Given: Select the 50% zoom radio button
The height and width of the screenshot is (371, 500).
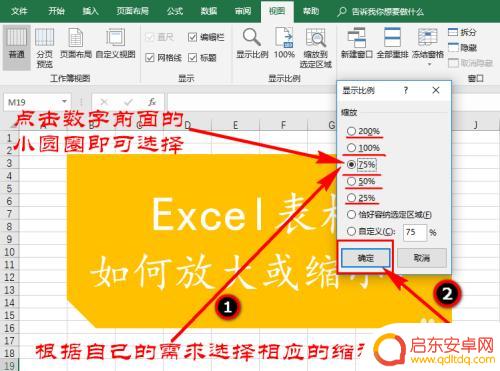Looking at the screenshot, I should tap(351, 181).
